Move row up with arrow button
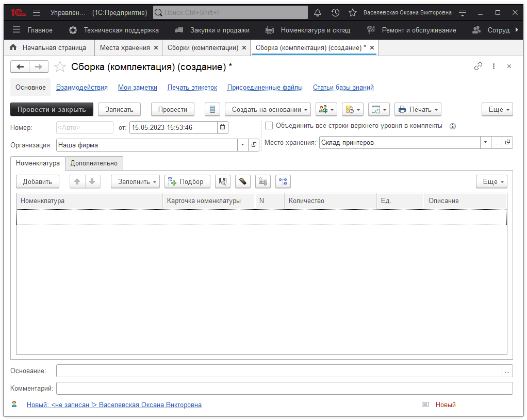The image size is (527, 420). click(77, 181)
